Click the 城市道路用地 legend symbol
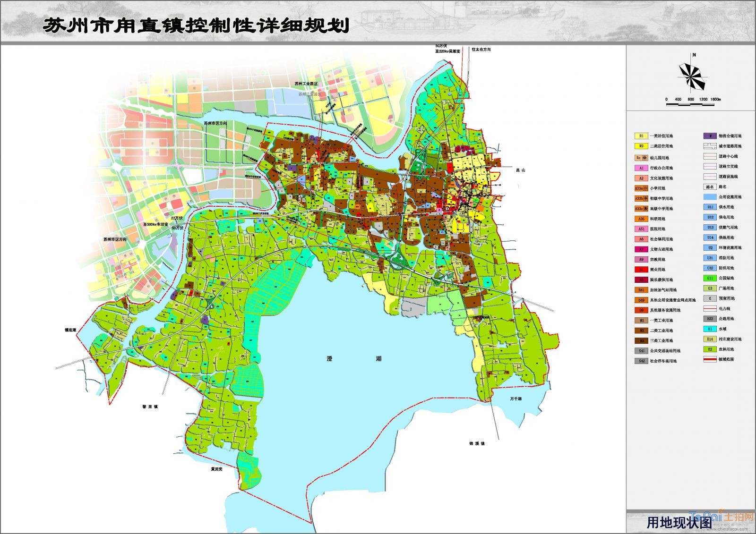Image resolution: width=756 pixels, height=534 pixels. [x=710, y=146]
